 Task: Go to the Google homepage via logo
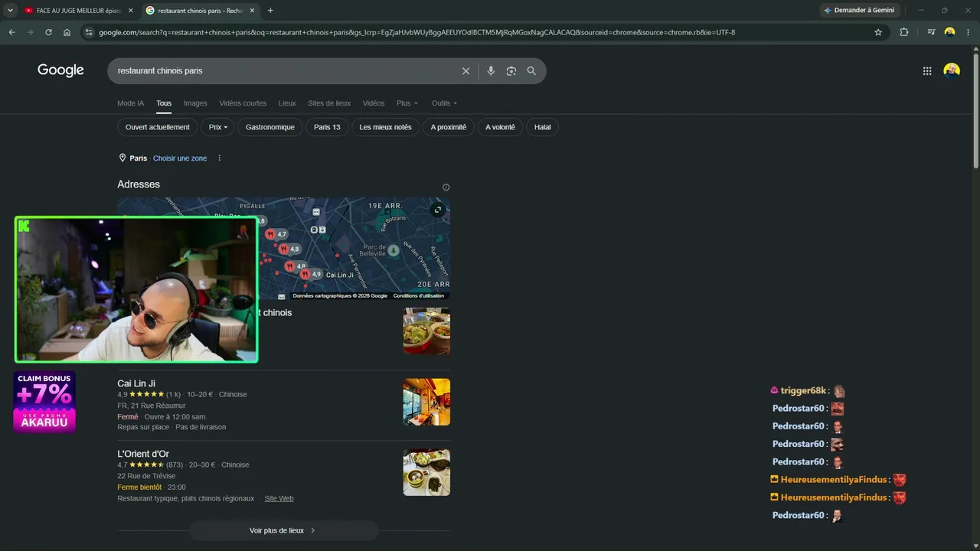(x=60, y=70)
